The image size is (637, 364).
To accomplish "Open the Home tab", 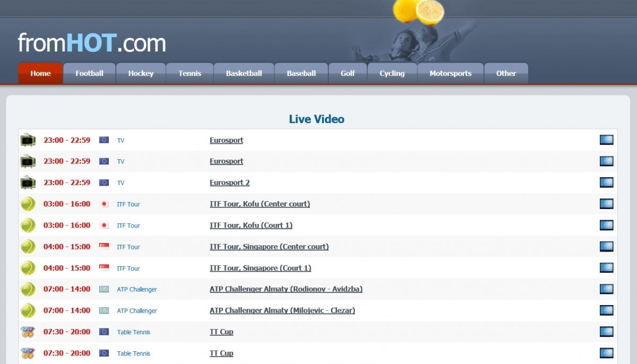I will coord(40,73).
